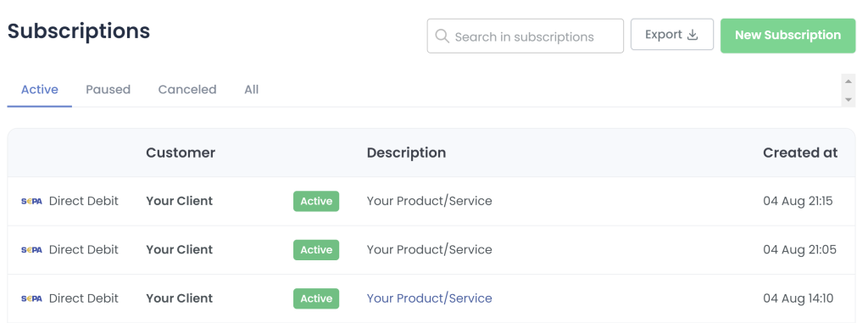Viewport: 868px width, 323px height.
Task: Click Active badge in 04 Aug 21:15 row
Action: (316, 201)
